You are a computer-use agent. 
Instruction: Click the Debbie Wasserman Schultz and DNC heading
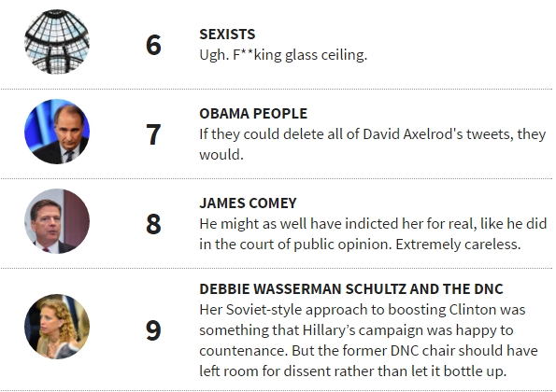tap(351, 289)
